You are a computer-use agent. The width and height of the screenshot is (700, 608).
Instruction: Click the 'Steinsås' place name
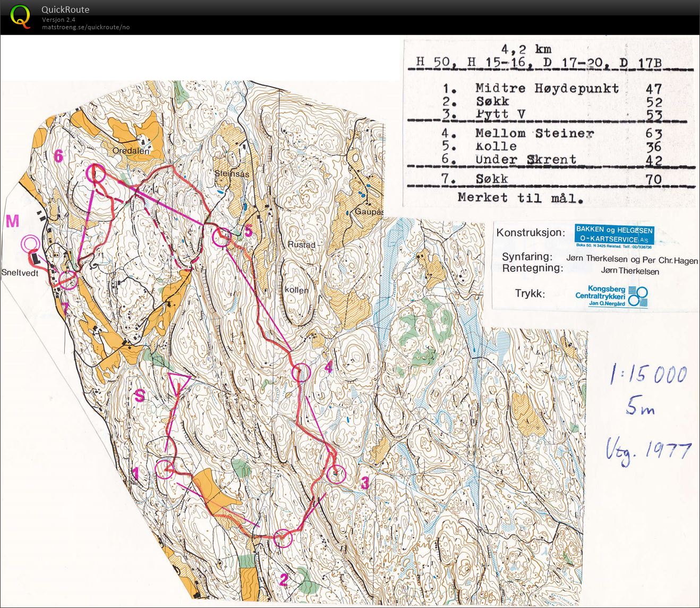232,173
